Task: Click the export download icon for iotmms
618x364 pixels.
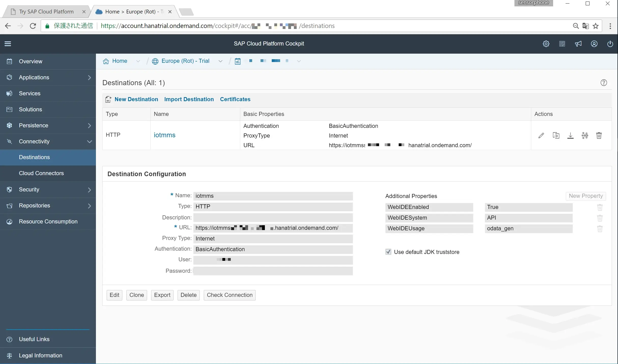Action: [x=570, y=135]
